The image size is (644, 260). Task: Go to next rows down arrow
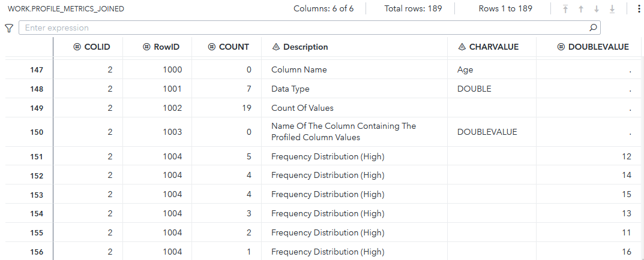(597, 9)
